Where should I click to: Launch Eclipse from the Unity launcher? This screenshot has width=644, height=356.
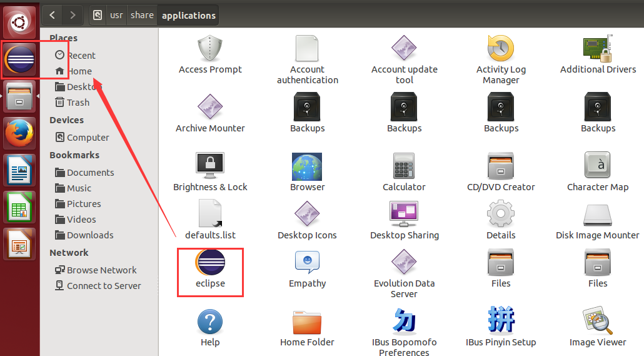19,59
